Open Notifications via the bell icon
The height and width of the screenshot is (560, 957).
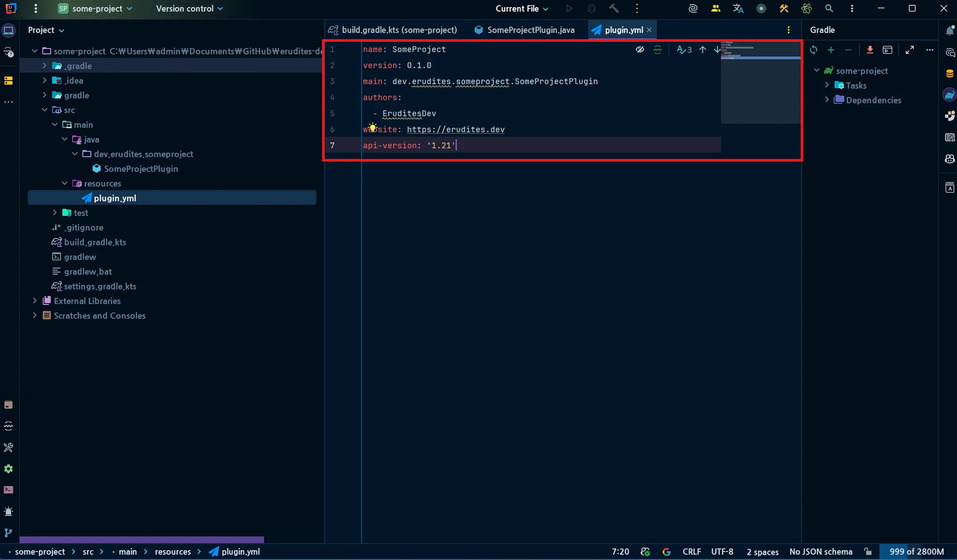pos(950,30)
